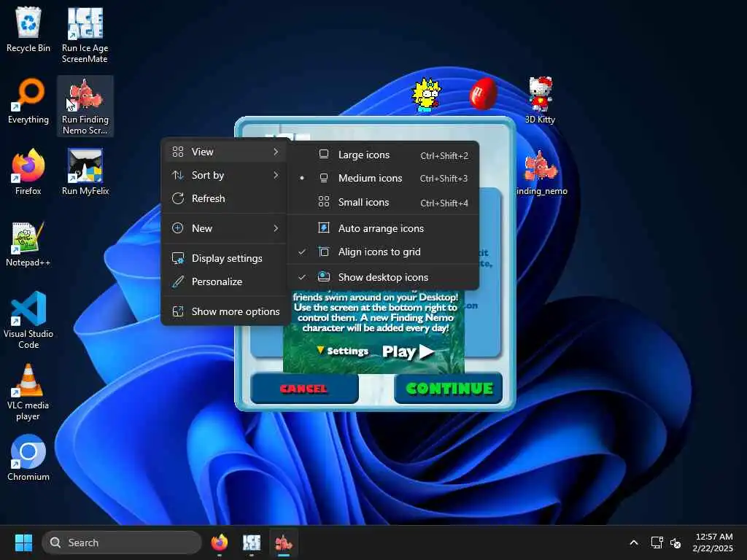Select the VLC media player shortcut

(x=28, y=392)
